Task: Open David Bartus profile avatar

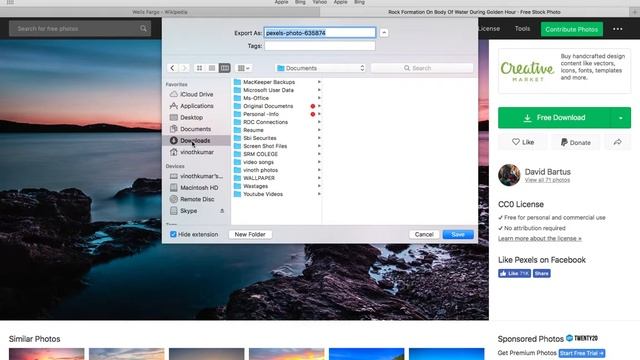Action: pos(509,175)
